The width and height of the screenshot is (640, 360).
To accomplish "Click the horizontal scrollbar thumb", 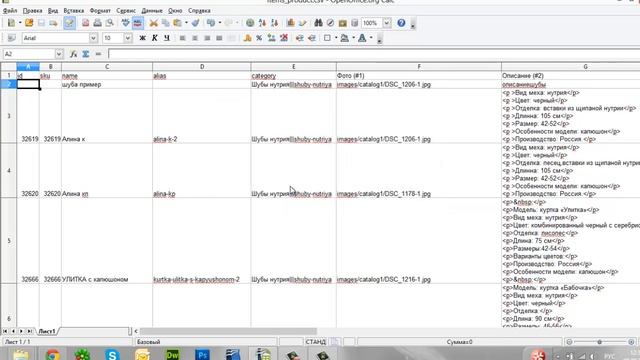I will tap(228, 331).
